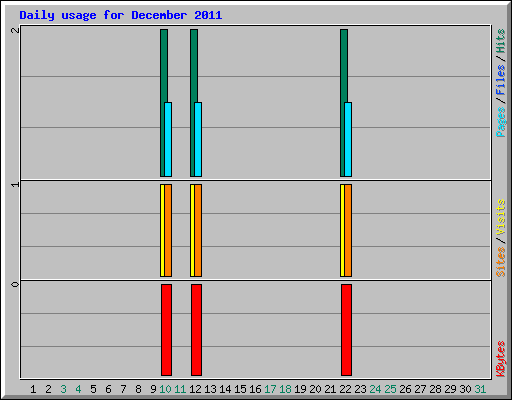
Task: Click day label '12' on the x-axis
Action: point(195,389)
